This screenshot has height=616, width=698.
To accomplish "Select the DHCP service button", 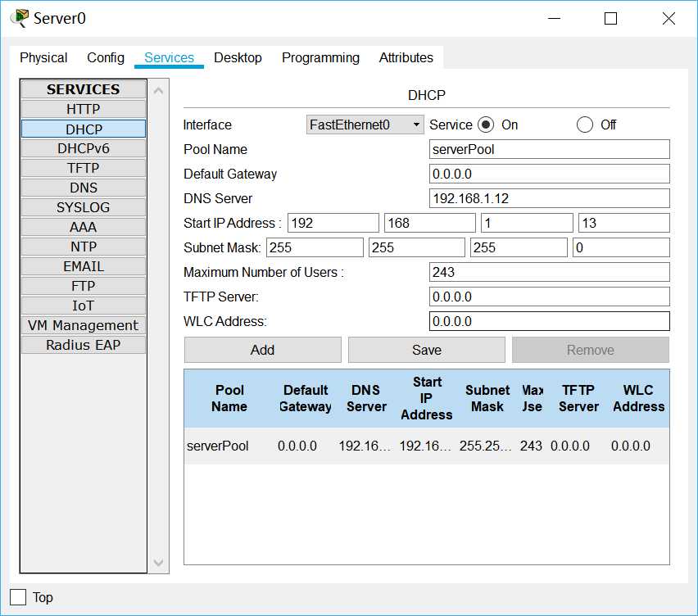I will (84, 129).
